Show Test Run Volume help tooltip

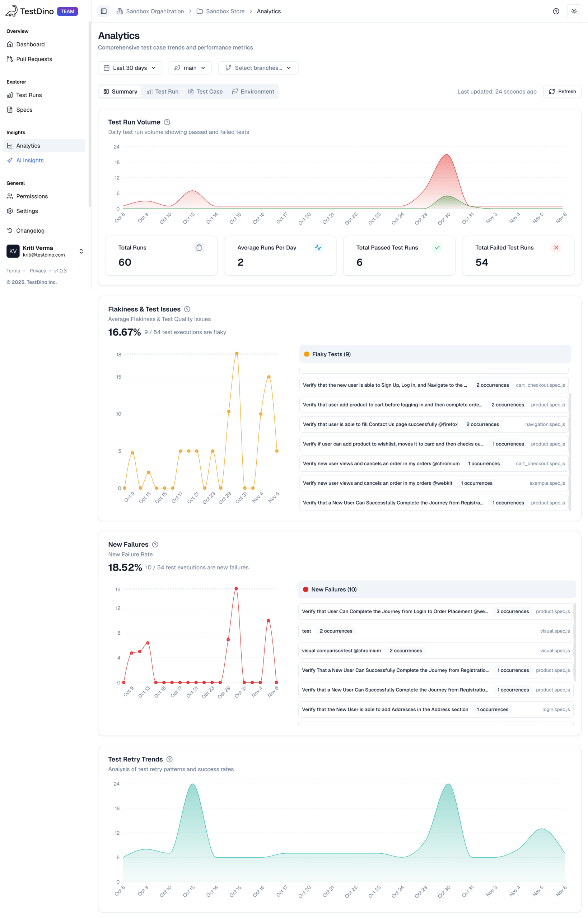pos(167,122)
